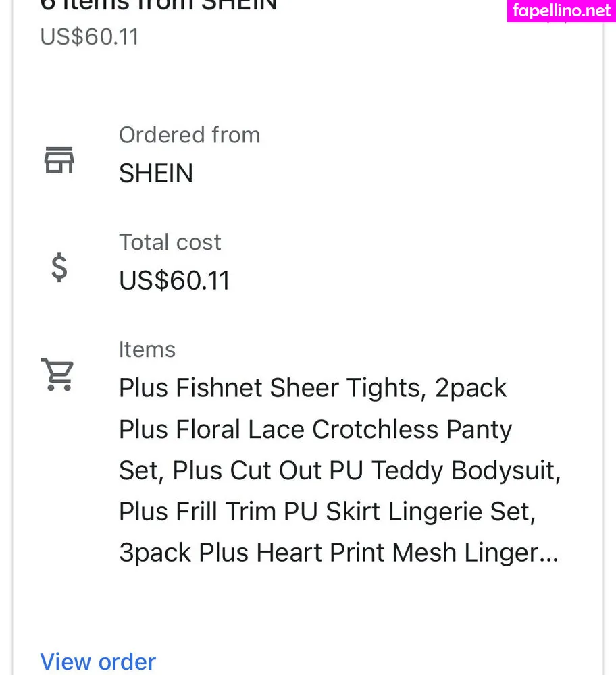Click the shopping cart icon
Screen dimensions: 616x675
[x=58, y=374]
